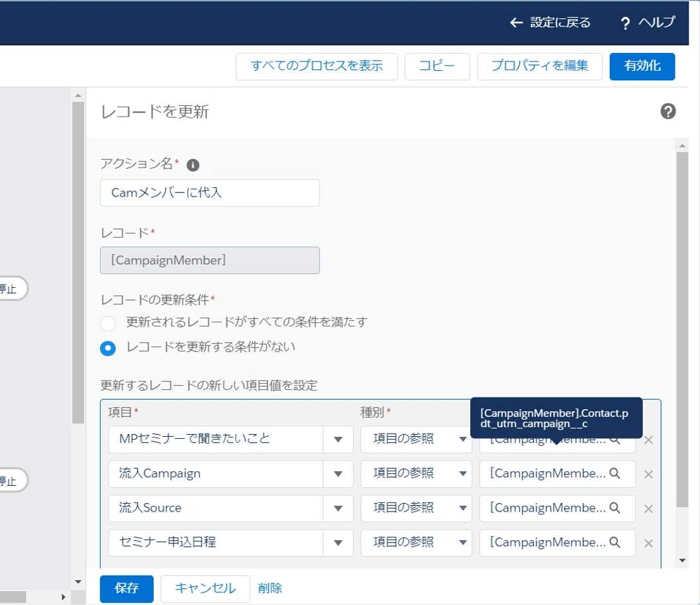
Task: Click the ヘルプ link text
Action: tap(657, 22)
